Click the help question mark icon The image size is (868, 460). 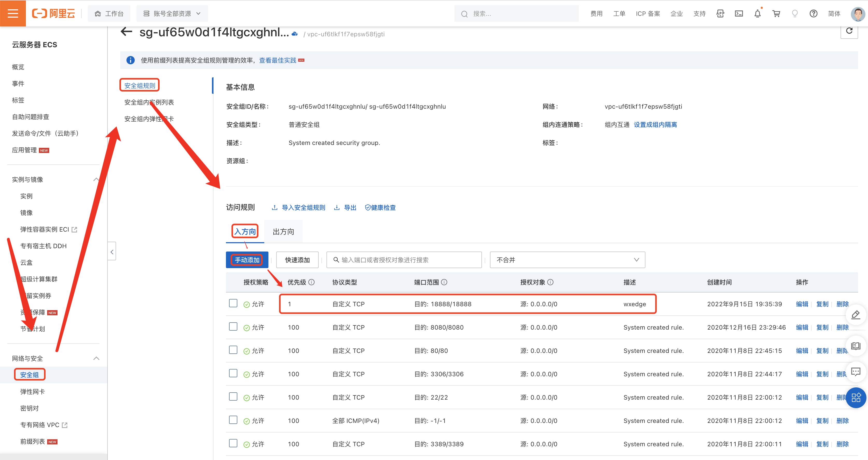point(813,13)
